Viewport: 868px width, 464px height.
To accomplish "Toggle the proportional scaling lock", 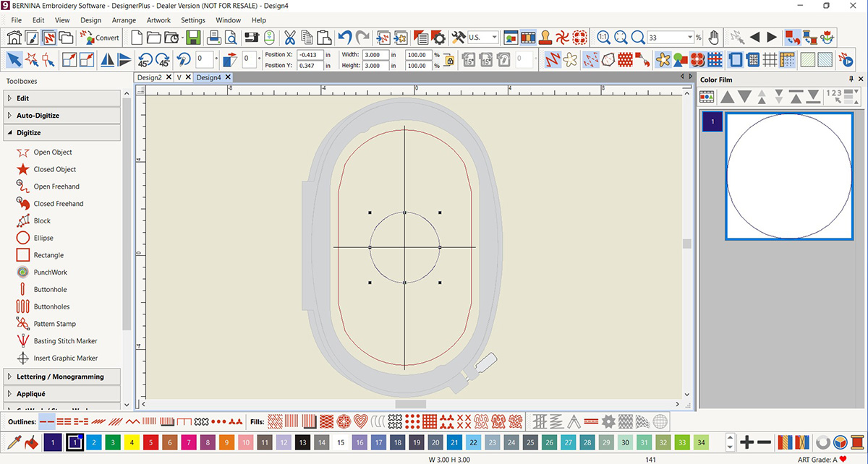I will 449,60.
